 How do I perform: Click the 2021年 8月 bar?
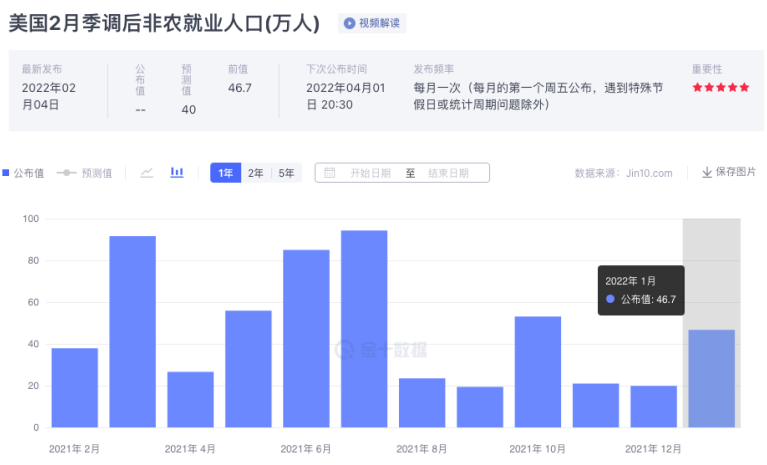click(x=422, y=403)
